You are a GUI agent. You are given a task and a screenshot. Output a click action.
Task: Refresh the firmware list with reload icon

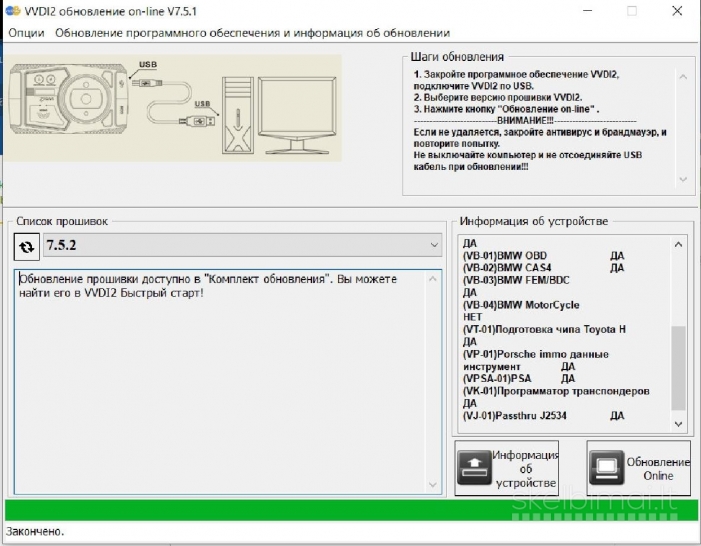pyautogui.click(x=27, y=246)
